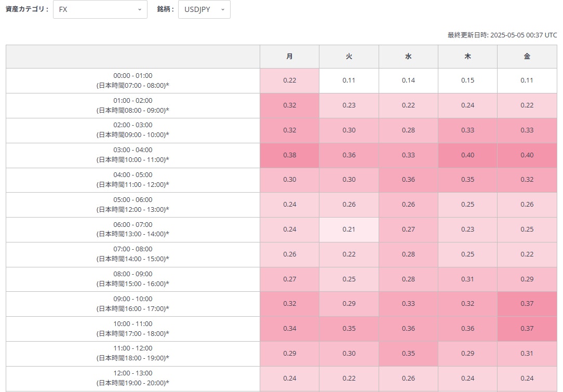Viewport: 563px width, 392px height.
Task: Select Thursday's 0.40 cell in the 03:00 row
Action: pos(467,155)
